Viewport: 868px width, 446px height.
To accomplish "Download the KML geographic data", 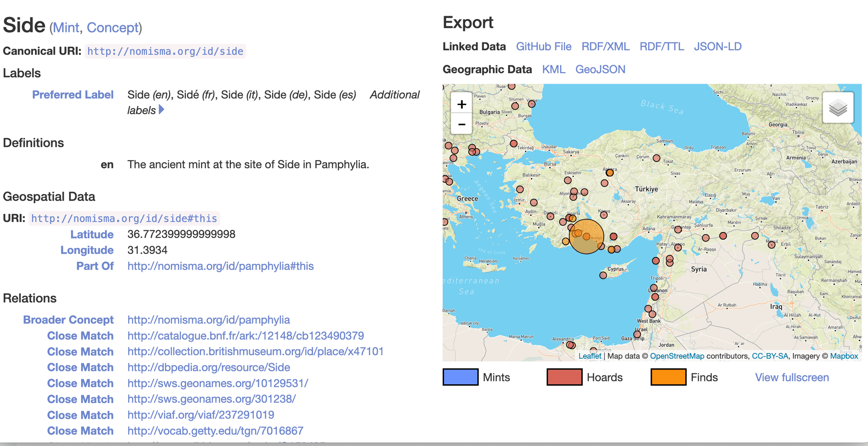I will click(554, 69).
